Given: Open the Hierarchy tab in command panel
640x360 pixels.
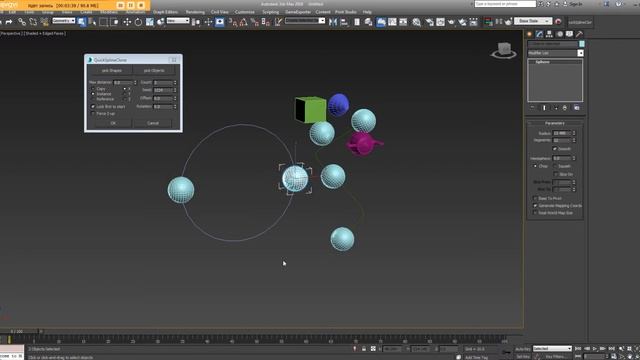Looking at the screenshot, I should (x=549, y=34).
